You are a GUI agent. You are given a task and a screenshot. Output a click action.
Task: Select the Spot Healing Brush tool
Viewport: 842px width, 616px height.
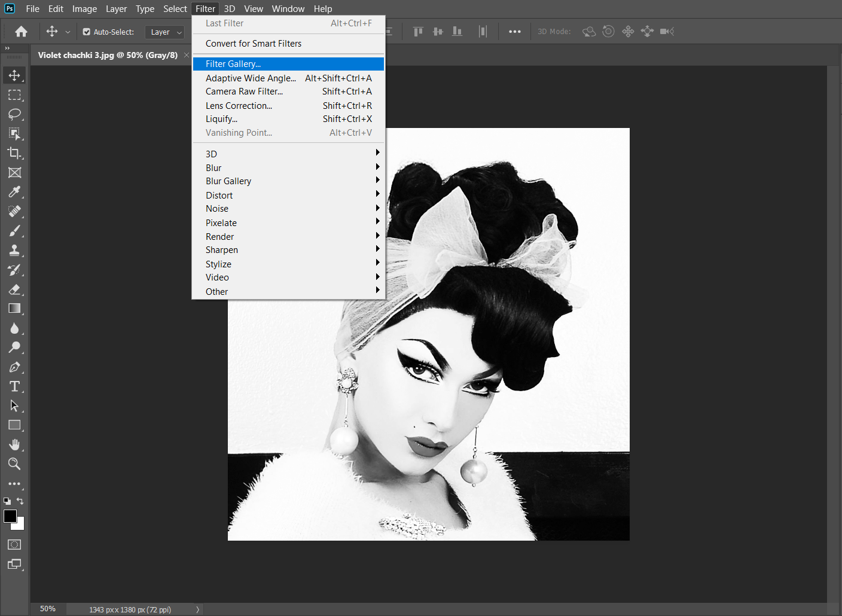[14, 211]
